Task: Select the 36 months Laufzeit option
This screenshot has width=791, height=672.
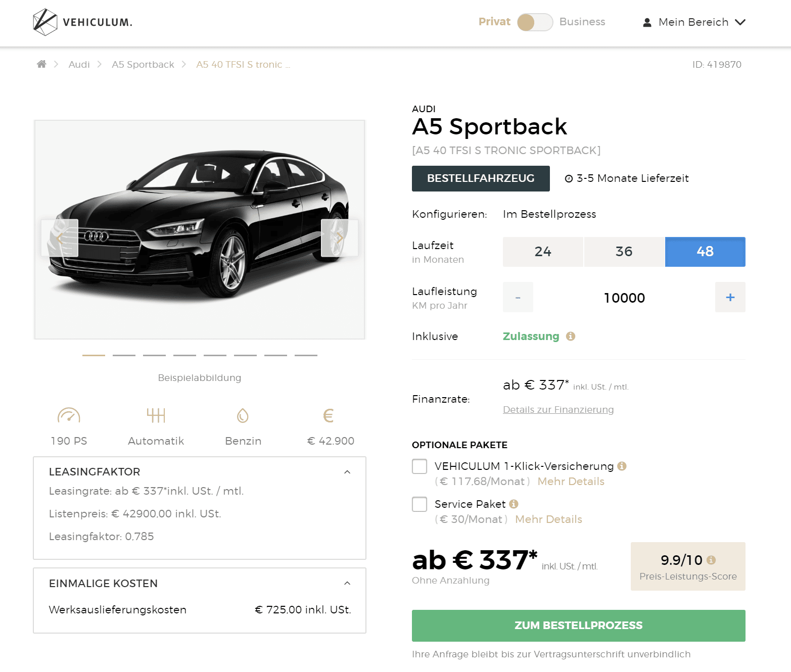Action: click(624, 252)
